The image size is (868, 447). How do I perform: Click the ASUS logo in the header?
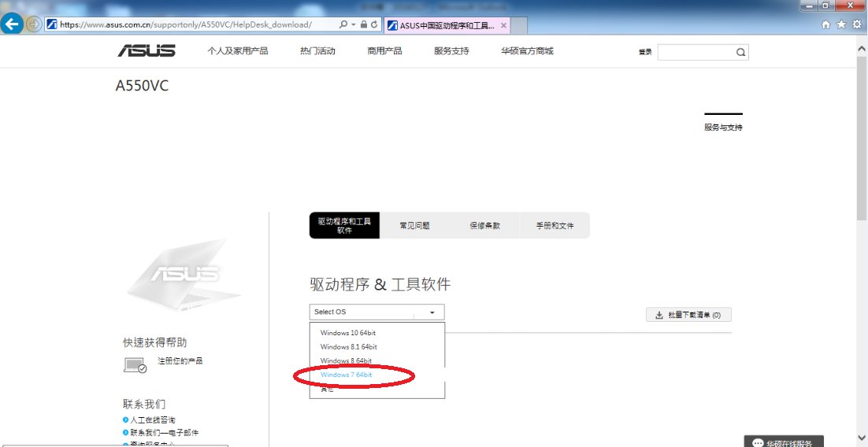[x=147, y=51]
